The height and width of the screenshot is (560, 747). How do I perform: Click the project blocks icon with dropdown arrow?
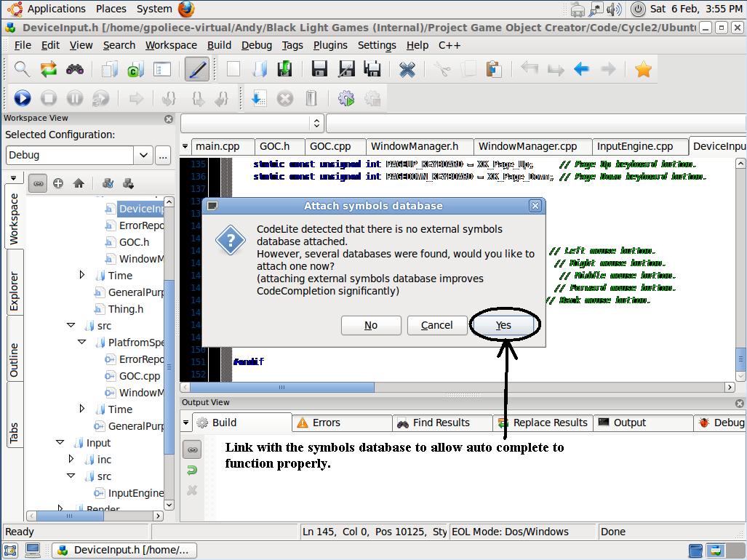(128, 183)
